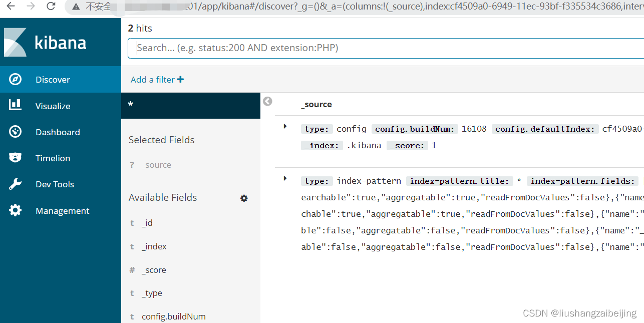Click the _index value .kibana
Image resolution: width=644 pixels, height=323 pixels.
tap(364, 145)
